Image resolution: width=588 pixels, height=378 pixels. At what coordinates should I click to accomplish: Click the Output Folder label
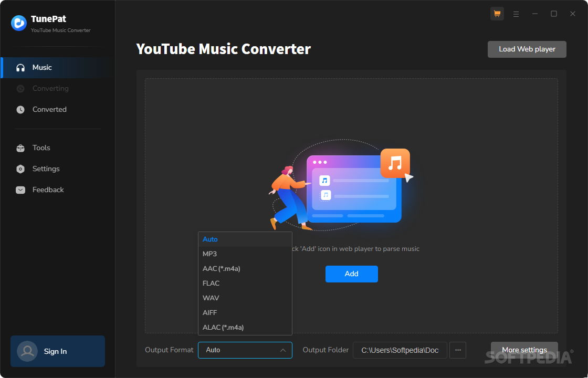coord(325,350)
